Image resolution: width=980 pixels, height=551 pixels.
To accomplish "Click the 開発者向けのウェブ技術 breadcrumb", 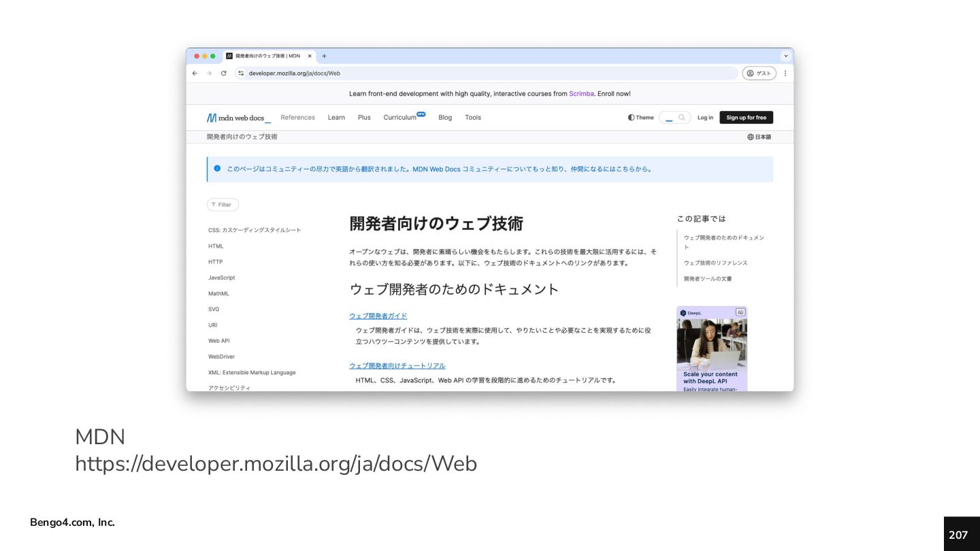I will [242, 137].
